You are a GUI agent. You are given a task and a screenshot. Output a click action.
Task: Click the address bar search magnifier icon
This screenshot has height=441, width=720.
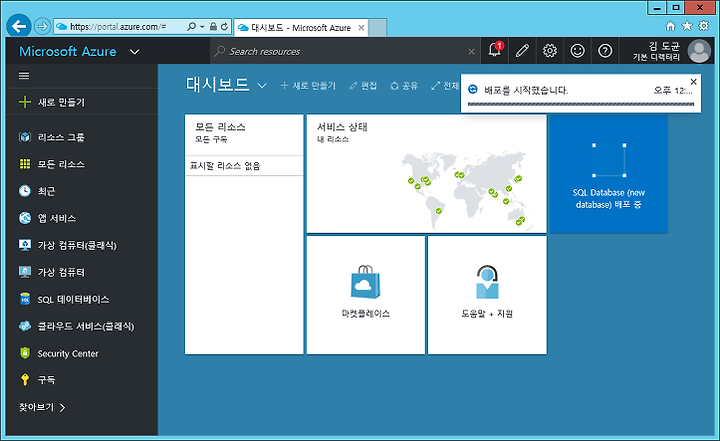(191, 27)
